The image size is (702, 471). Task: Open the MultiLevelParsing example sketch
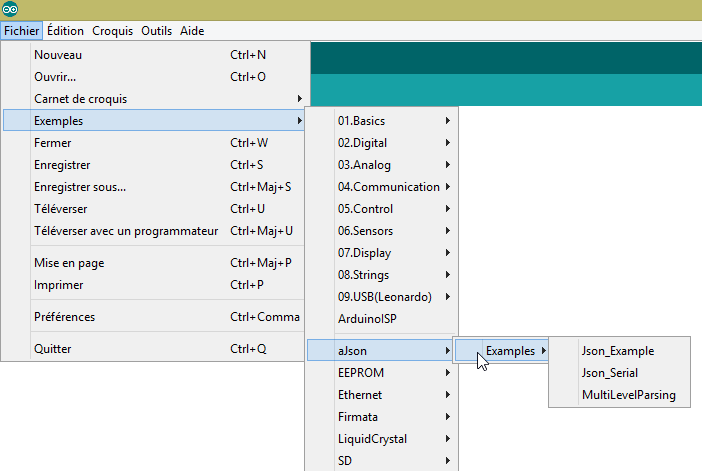[628, 395]
